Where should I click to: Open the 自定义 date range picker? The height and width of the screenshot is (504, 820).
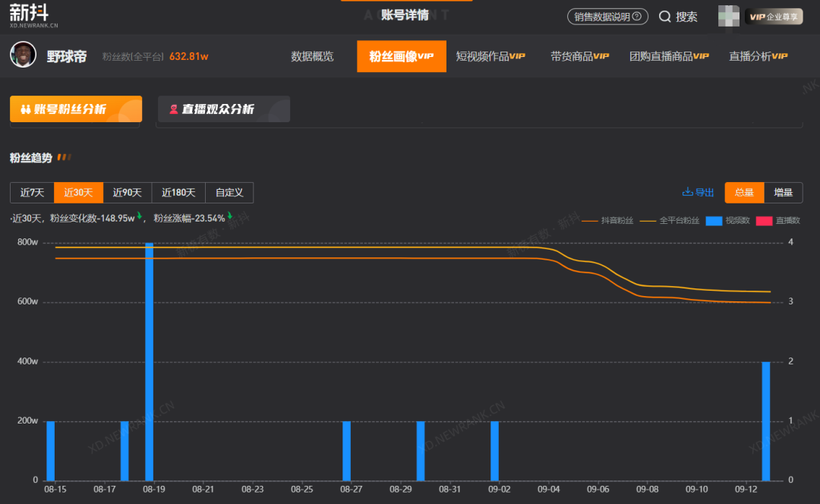tap(229, 193)
